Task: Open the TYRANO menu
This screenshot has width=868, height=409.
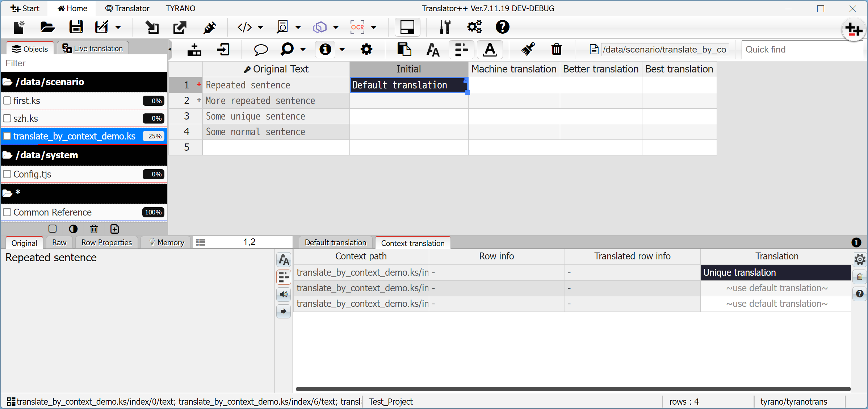Action: click(x=180, y=8)
